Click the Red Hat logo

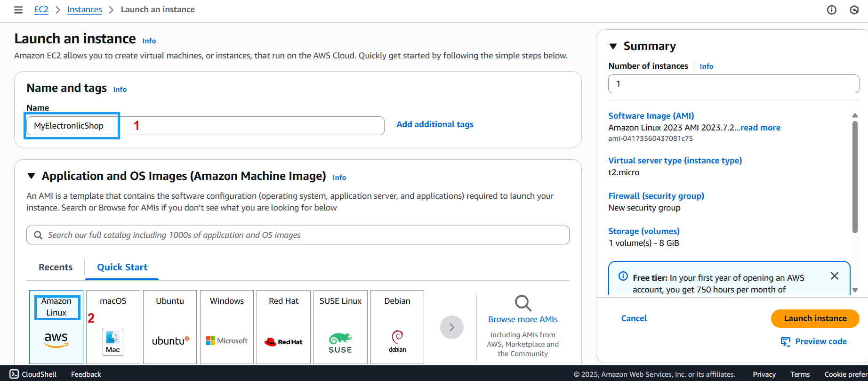[x=283, y=341]
